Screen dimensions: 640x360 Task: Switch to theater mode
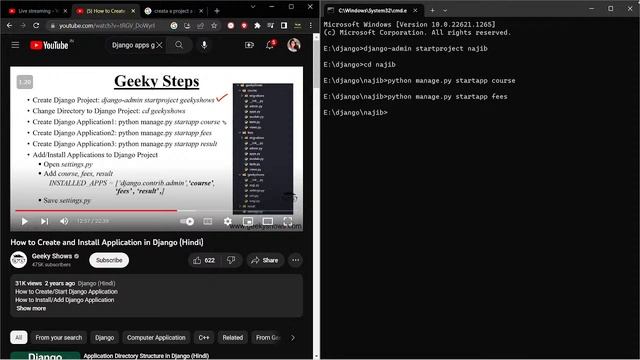268,221
